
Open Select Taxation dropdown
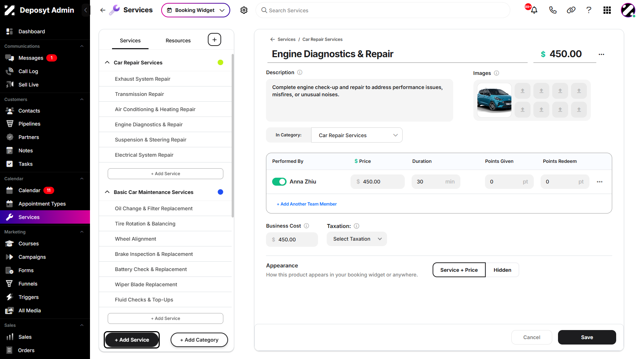pyautogui.click(x=357, y=239)
